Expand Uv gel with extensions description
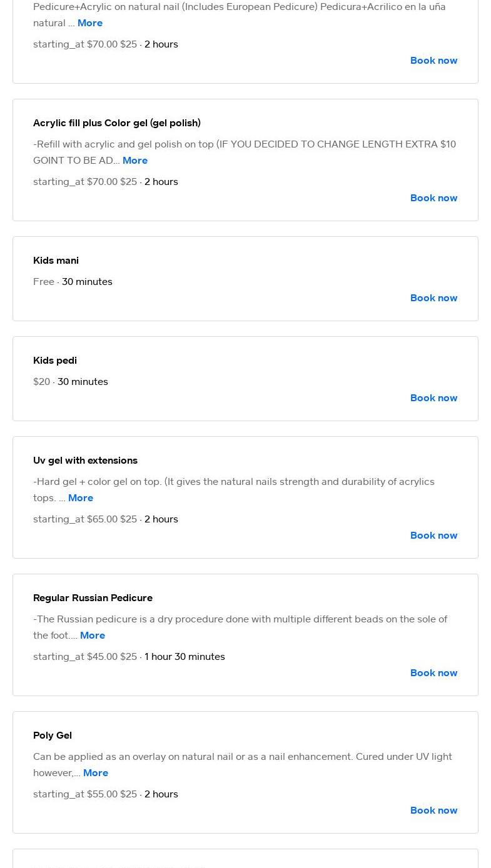Viewport: 491px width, 868px height. pos(81,498)
